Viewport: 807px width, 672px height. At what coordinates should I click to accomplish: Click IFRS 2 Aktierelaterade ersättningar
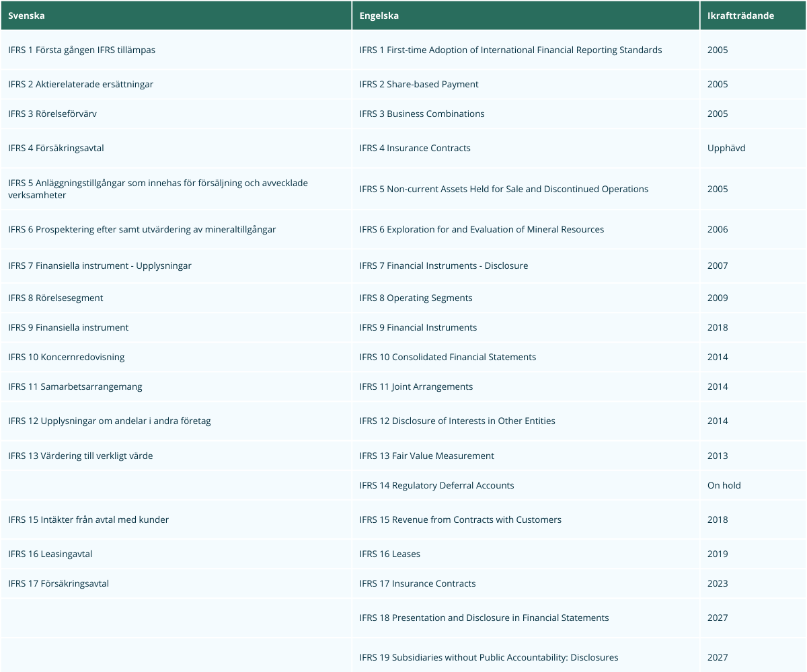pos(81,85)
